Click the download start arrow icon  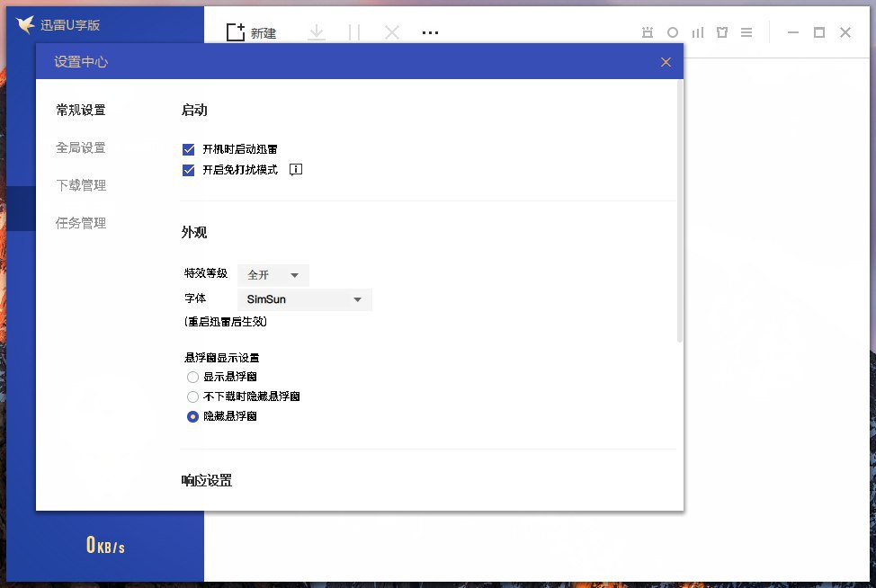point(316,32)
